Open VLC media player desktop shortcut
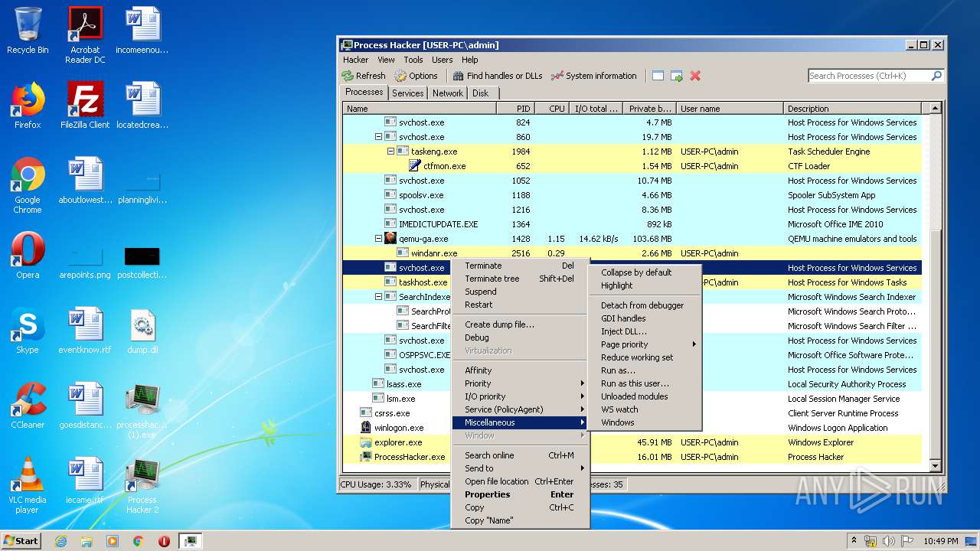 28,485
